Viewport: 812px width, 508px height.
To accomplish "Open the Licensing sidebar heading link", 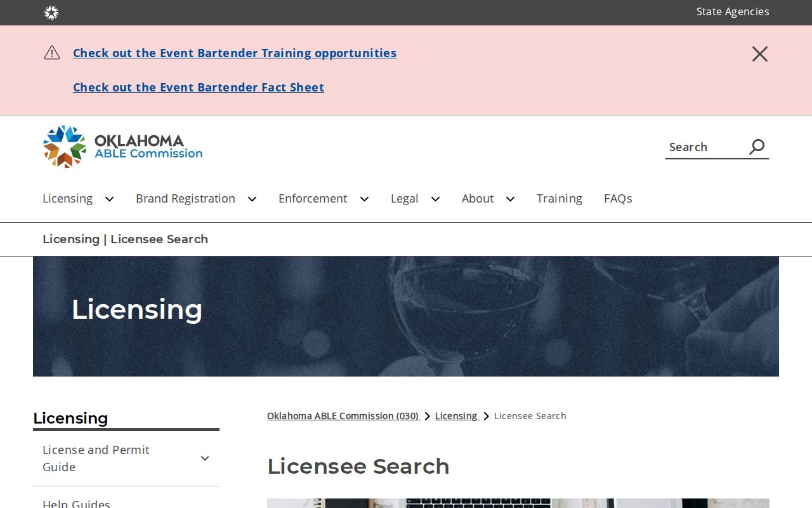I will click(70, 418).
